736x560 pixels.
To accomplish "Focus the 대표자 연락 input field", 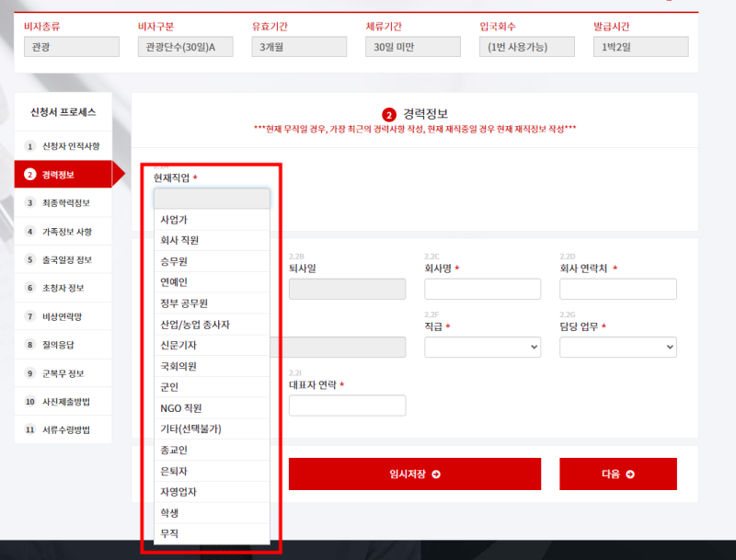I will [x=348, y=406].
